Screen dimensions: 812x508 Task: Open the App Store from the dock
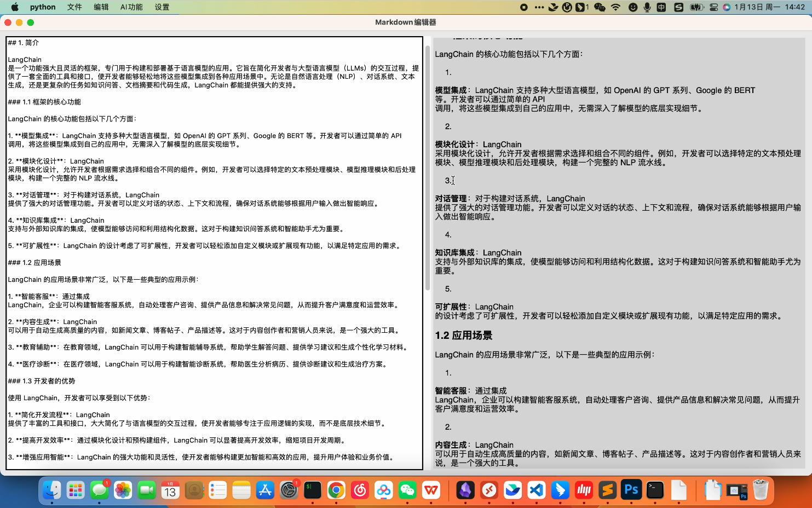tap(265, 490)
